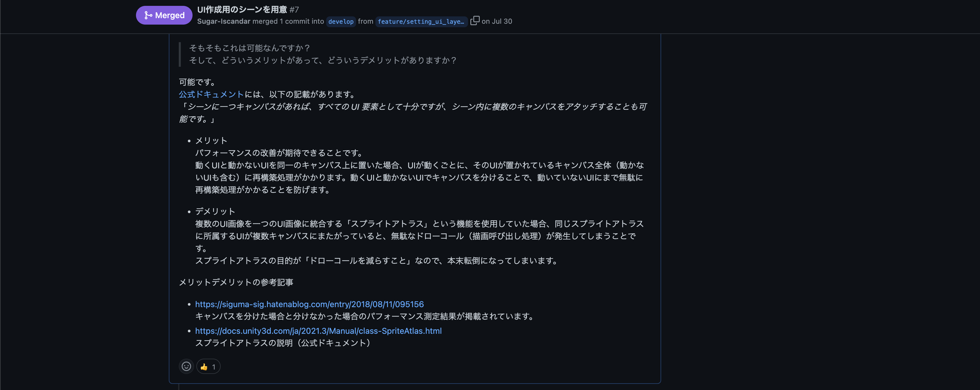Toggle a new reaction via the smiley button
980x390 pixels.
click(x=186, y=367)
